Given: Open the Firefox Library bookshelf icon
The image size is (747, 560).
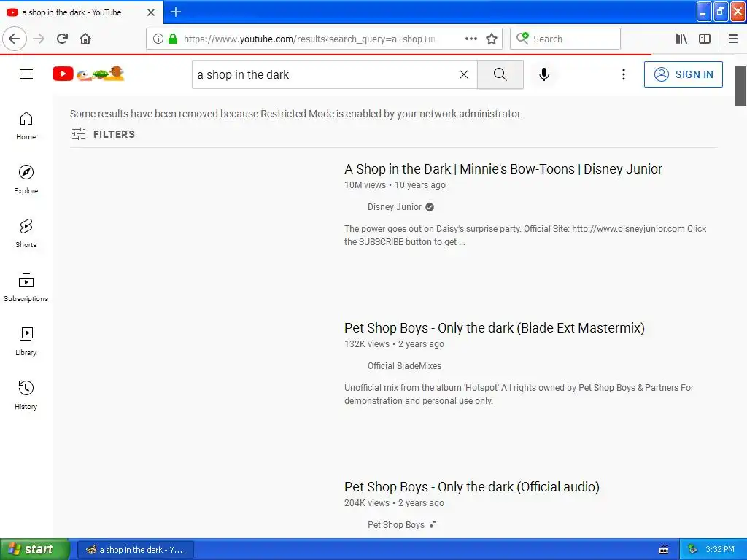Looking at the screenshot, I should tap(681, 39).
